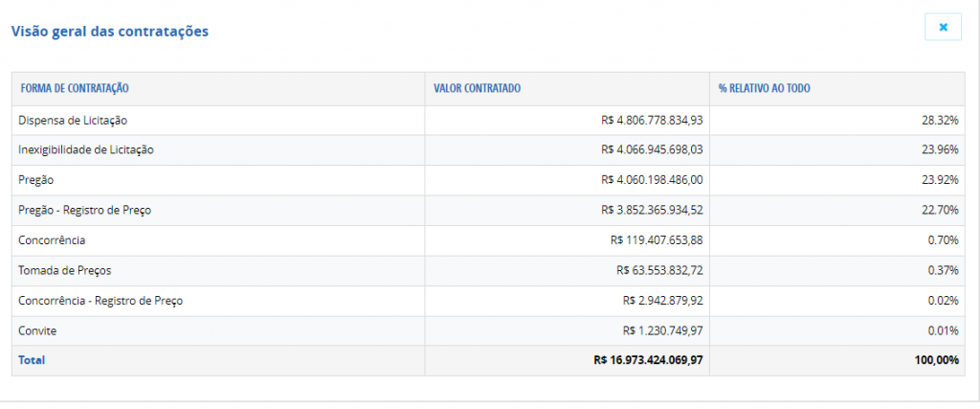Select the Tomada de Preços row

point(57,270)
